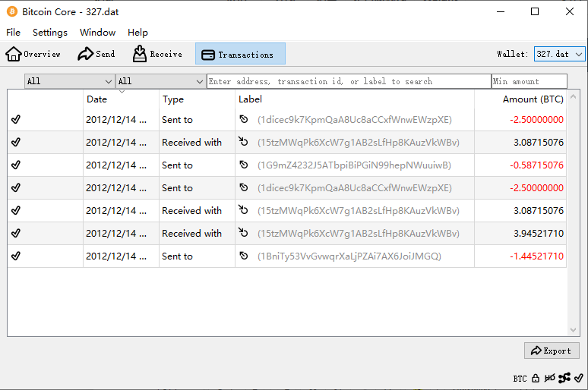This screenshot has height=390, width=588.
Task: Open the Help menu
Action: coord(138,33)
